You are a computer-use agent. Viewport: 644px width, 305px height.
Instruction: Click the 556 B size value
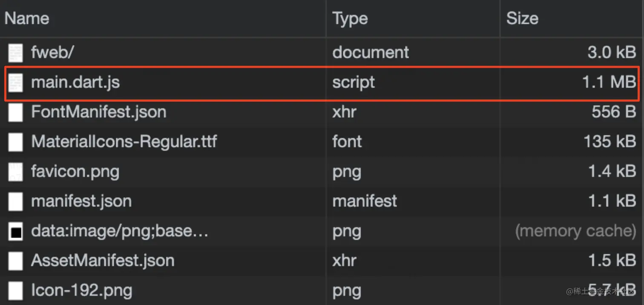point(614,112)
